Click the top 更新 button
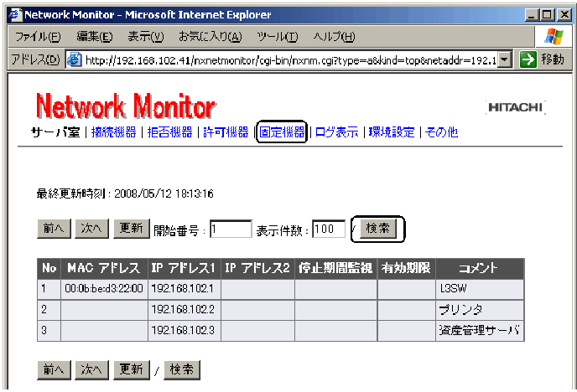577x392 pixels. [132, 229]
